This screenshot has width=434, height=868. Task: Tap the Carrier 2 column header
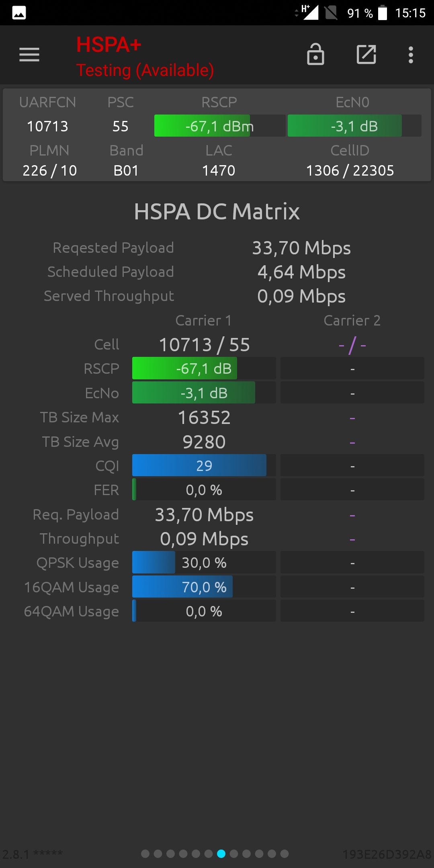click(352, 320)
